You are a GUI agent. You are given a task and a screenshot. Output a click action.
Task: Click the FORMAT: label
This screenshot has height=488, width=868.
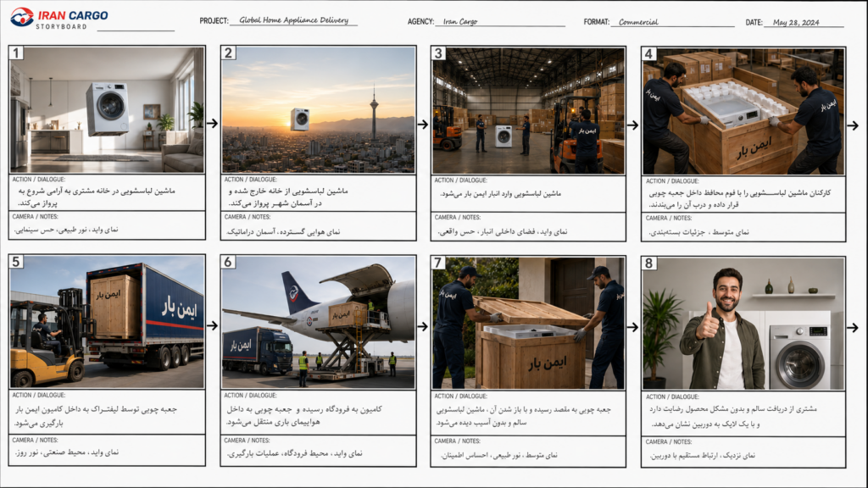pos(596,22)
